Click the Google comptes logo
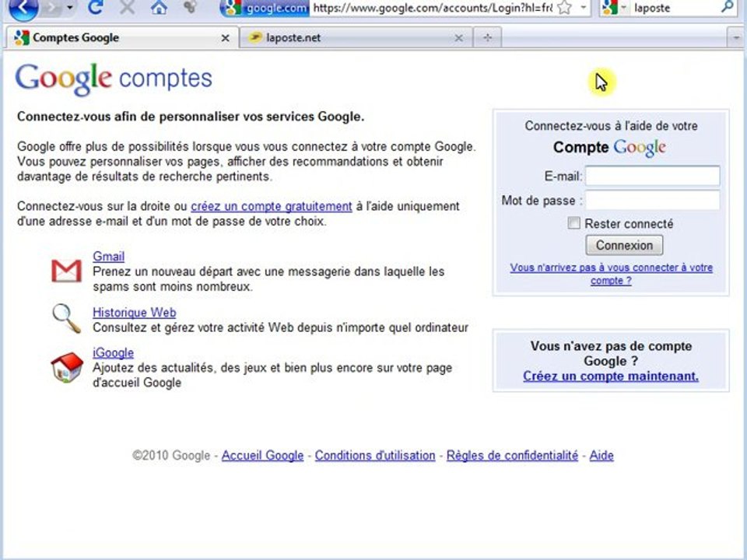This screenshot has height=560, width=747. (x=114, y=79)
